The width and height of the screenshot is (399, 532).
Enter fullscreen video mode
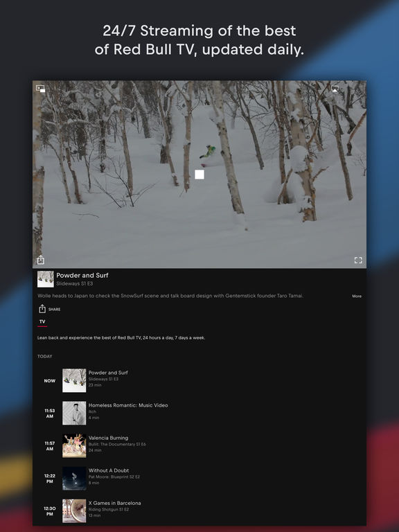[x=358, y=260]
